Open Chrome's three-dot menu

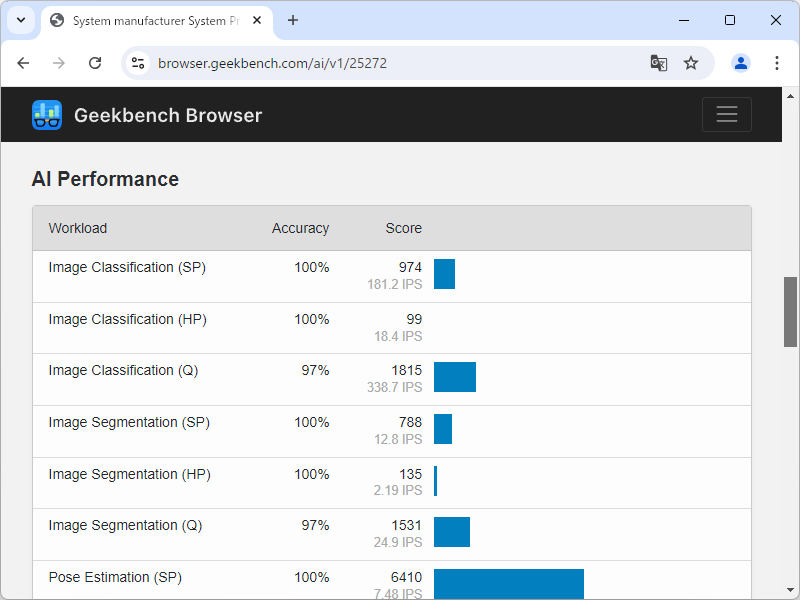pyautogui.click(x=777, y=63)
